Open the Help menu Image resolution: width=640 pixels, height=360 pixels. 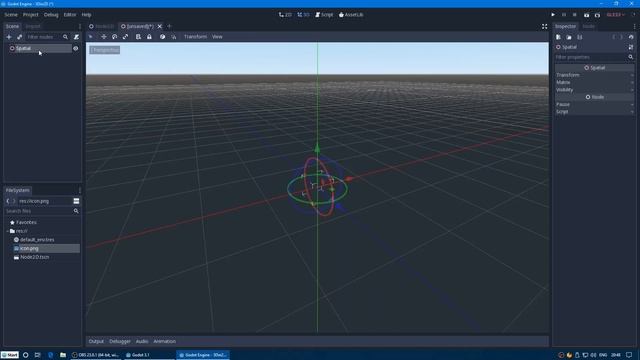tap(86, 15)
